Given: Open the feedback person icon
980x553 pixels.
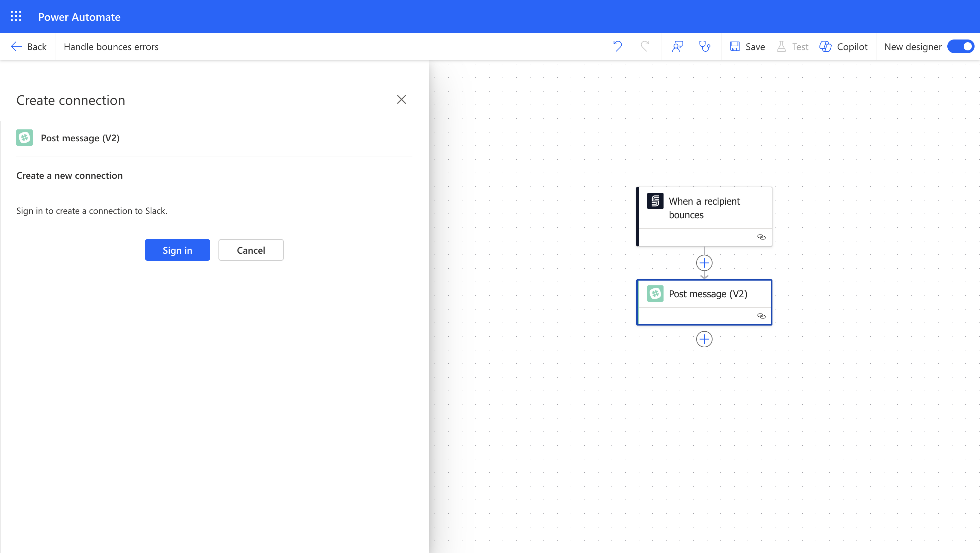Looking at the screenshot, I should pyautogui.click(x=677, y=46).
